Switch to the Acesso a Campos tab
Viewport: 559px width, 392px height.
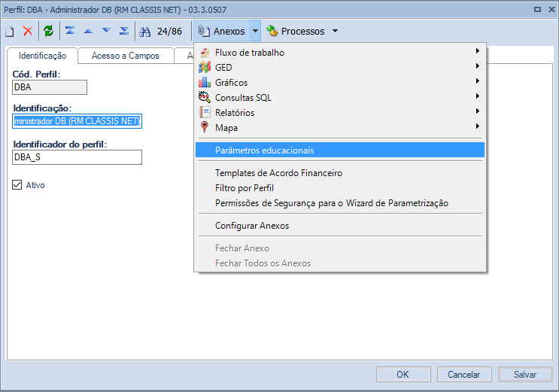(x=126, y=56)
